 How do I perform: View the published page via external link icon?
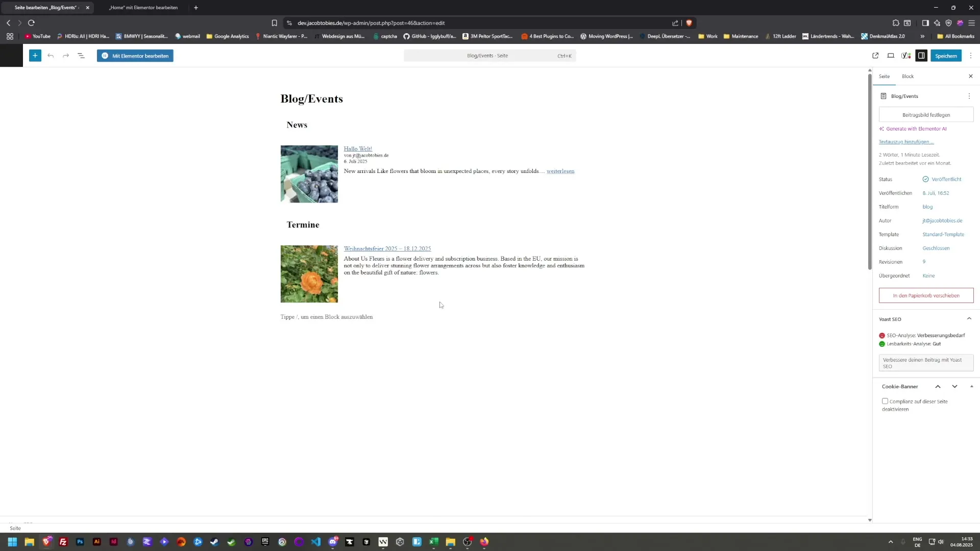pos(875,56)
